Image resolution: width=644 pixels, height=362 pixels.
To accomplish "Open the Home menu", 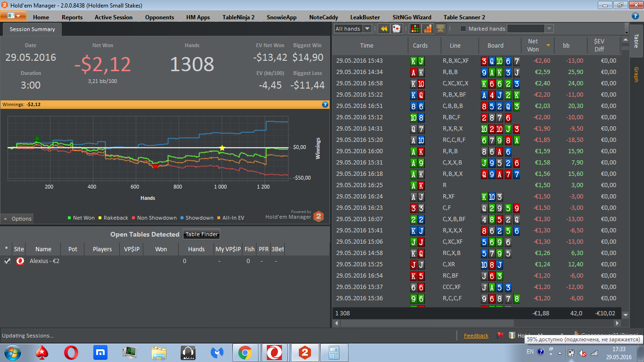I will [x=41, y=17].
